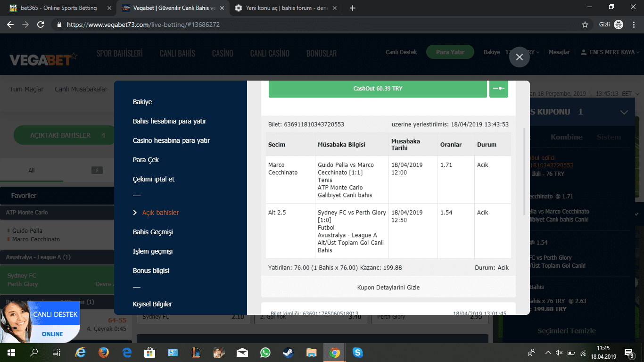Screen dimensions: 644x362
Task: Collapse the bet slip chevron
Action: tap(624, 112)
